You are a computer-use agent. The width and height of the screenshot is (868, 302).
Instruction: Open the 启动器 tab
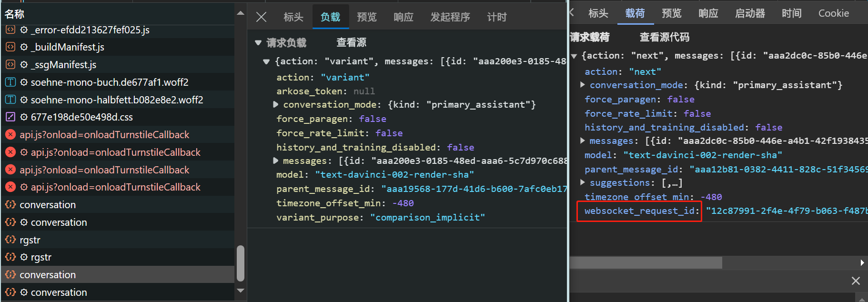click(750, 13)
